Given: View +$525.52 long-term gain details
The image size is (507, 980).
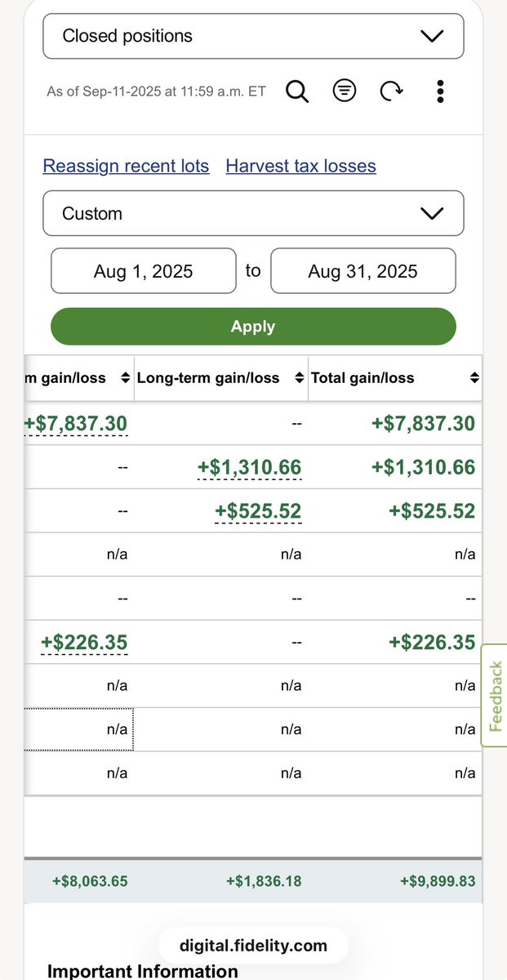Looking at the screenshot, I should [x=258, y=511].
